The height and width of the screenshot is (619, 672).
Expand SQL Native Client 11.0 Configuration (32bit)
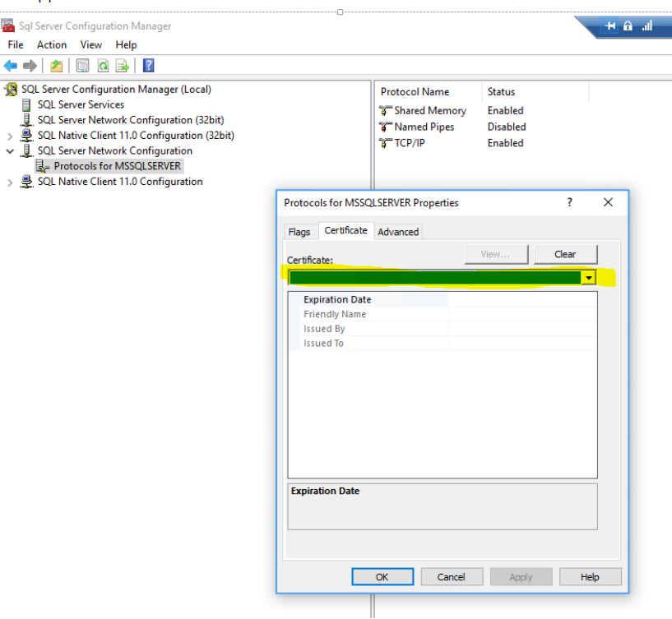pos(10,136)
